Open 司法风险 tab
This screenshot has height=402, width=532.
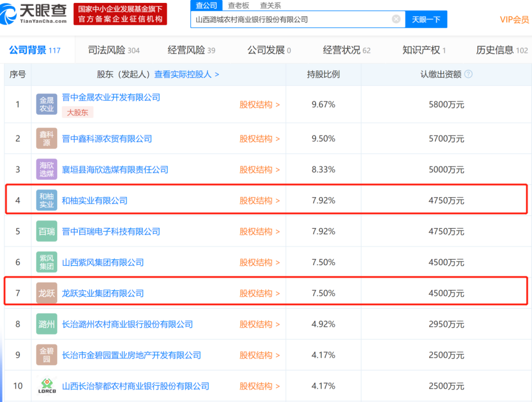(114, 50)
